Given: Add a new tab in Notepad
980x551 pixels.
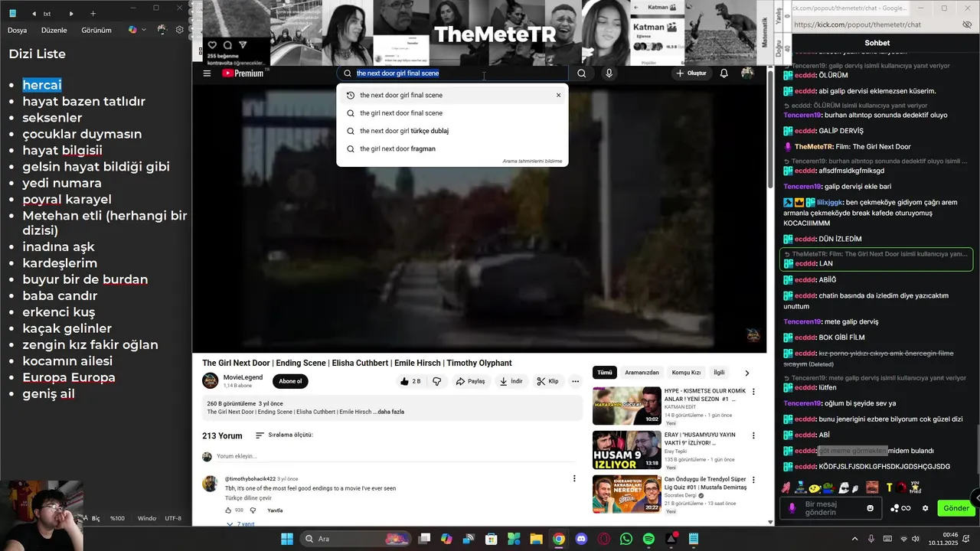Looking at the screenshot, I should (x=93, y=14).
